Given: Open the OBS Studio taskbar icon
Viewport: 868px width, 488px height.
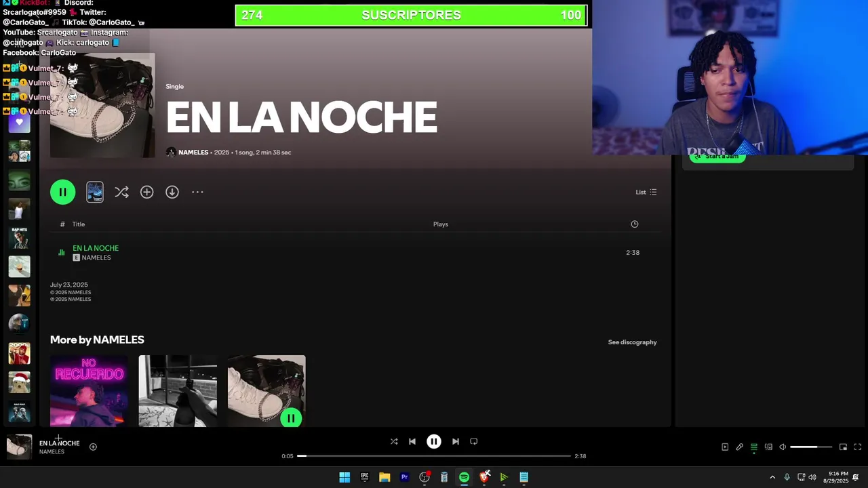Looking at the screenshot, I should 425,477.
